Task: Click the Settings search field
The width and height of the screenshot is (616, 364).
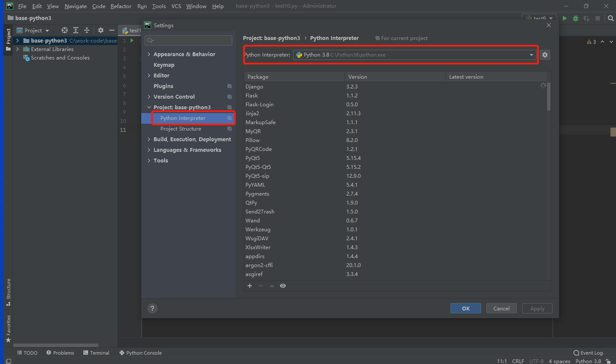Action: (x=188, y=40)
